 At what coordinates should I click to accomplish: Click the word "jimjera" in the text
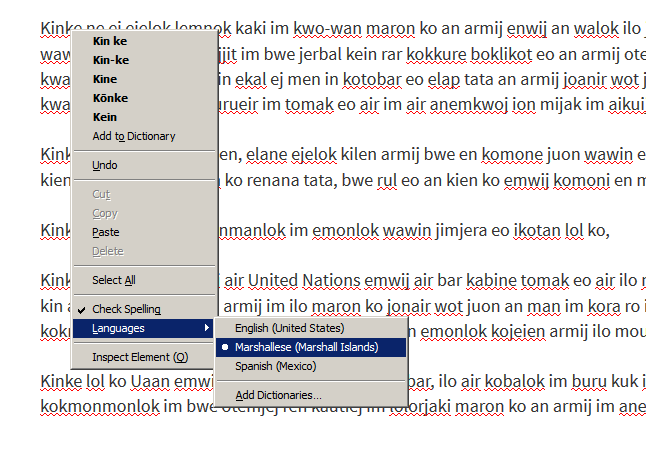coord(461,230)
